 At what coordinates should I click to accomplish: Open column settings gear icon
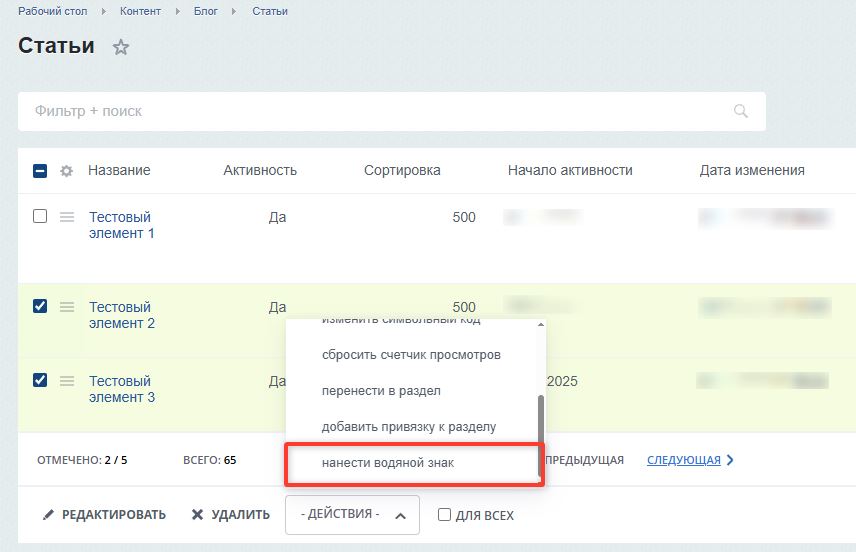[x=67, y=171]
